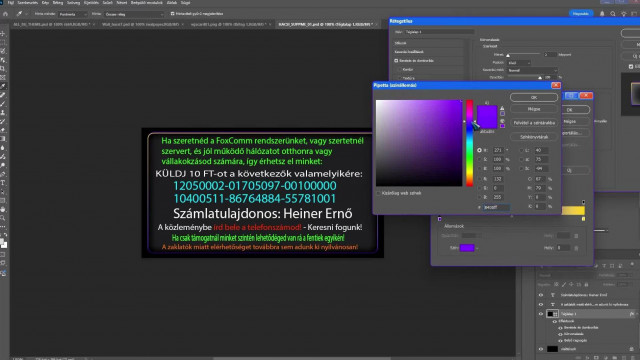Open the Szerkesztés menu
The image size is (640, 360).
28,2
